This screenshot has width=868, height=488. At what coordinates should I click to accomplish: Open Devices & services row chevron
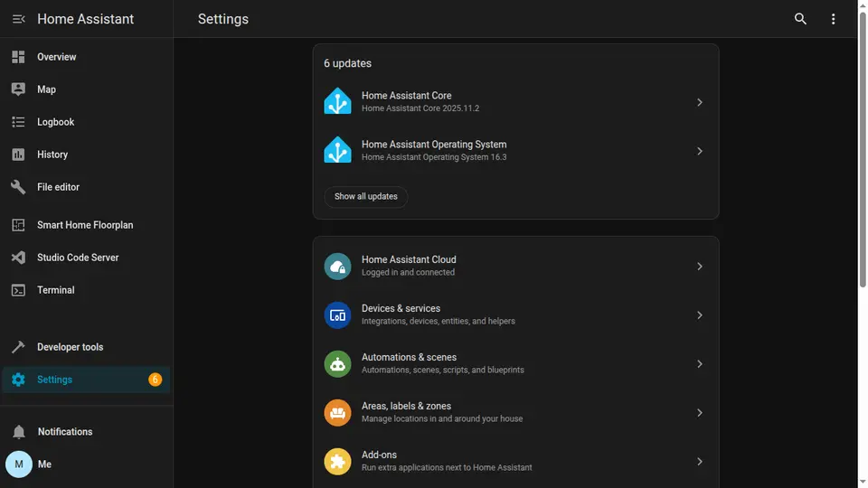pos(700,314)
